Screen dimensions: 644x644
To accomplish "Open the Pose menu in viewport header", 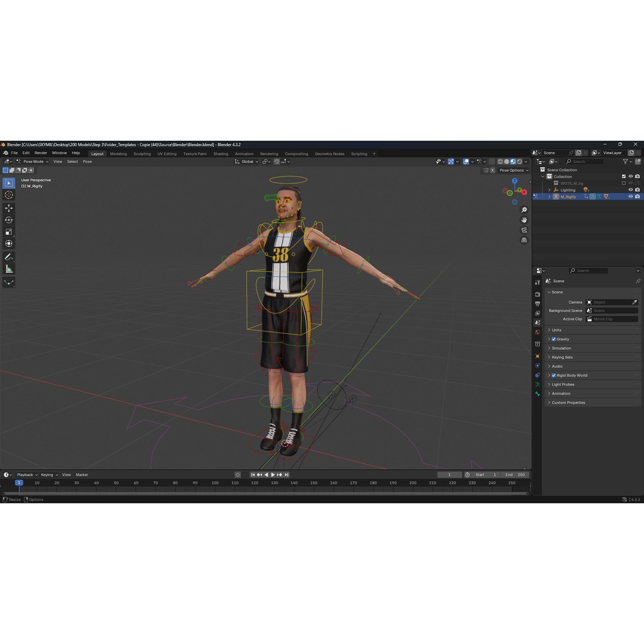I will 88,162.
